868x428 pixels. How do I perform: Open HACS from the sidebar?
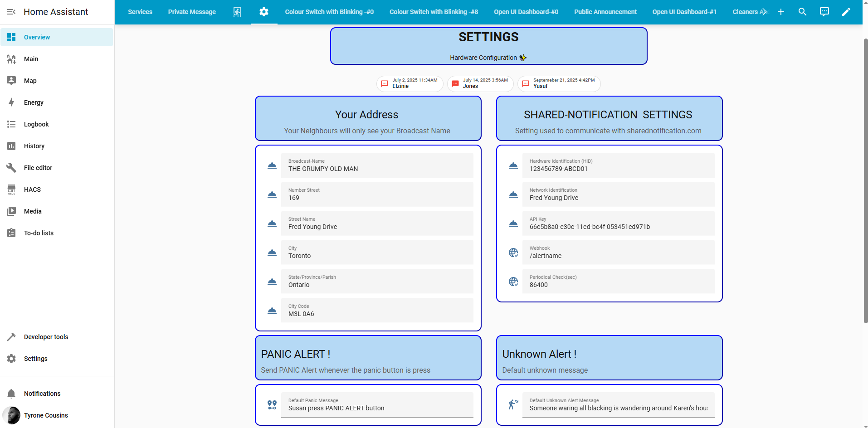[32, 190]
